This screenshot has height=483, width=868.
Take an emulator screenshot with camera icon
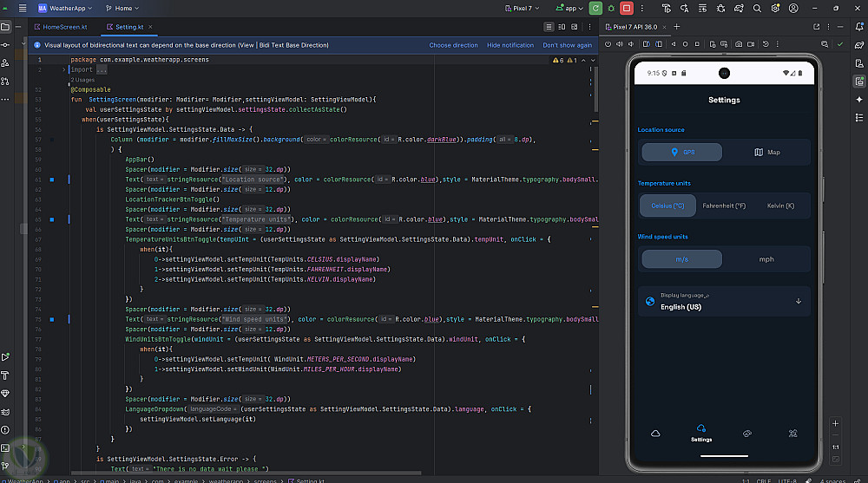click(x=739, y=43)
